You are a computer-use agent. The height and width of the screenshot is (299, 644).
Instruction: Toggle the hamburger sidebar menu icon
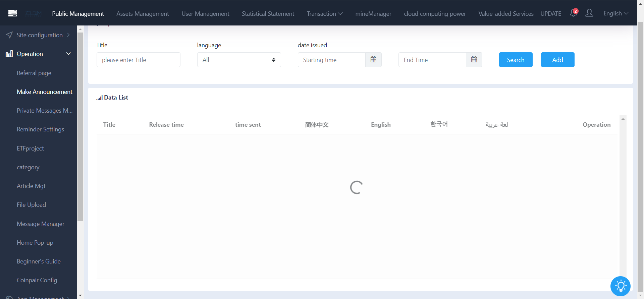coord(12,13)
